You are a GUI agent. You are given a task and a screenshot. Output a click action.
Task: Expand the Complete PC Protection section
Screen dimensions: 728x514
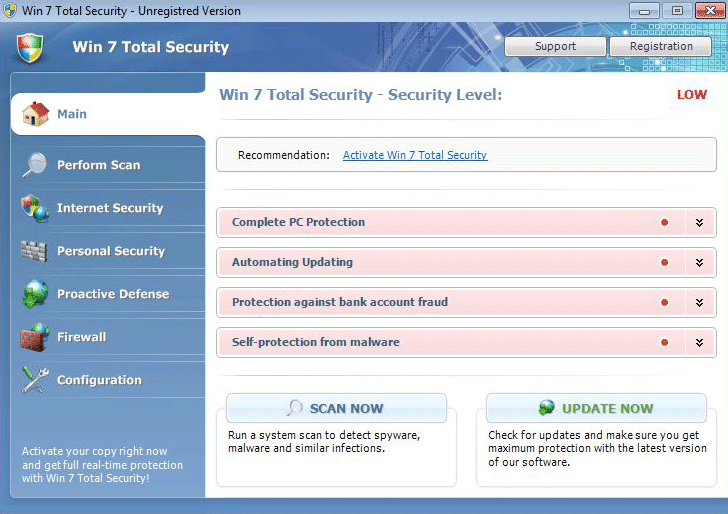pos(700,222)
